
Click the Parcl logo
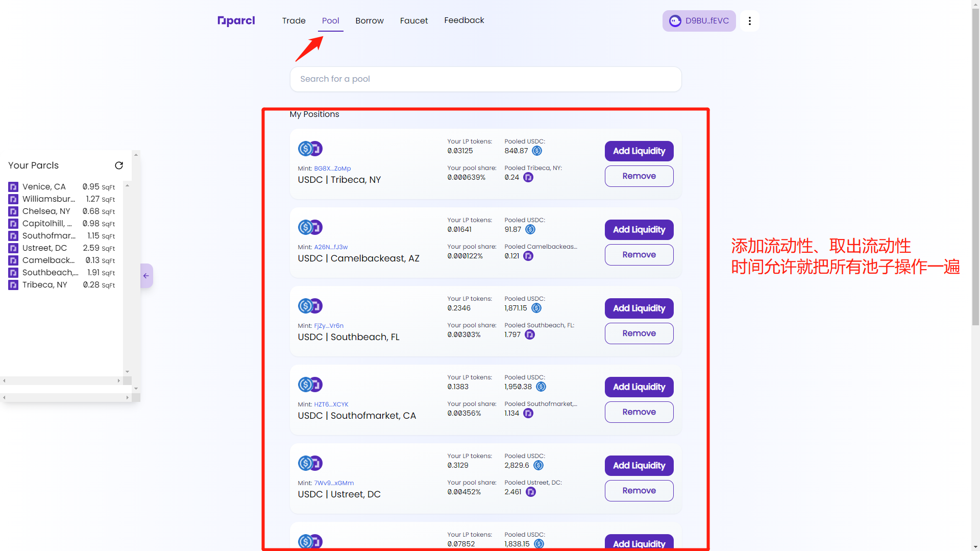[x=236, y=20]
